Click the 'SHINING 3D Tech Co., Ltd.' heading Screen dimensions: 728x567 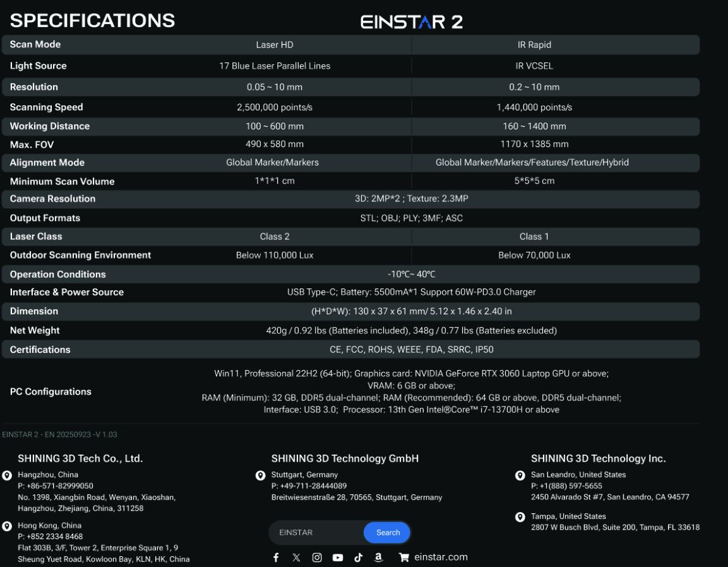(80, 458)
